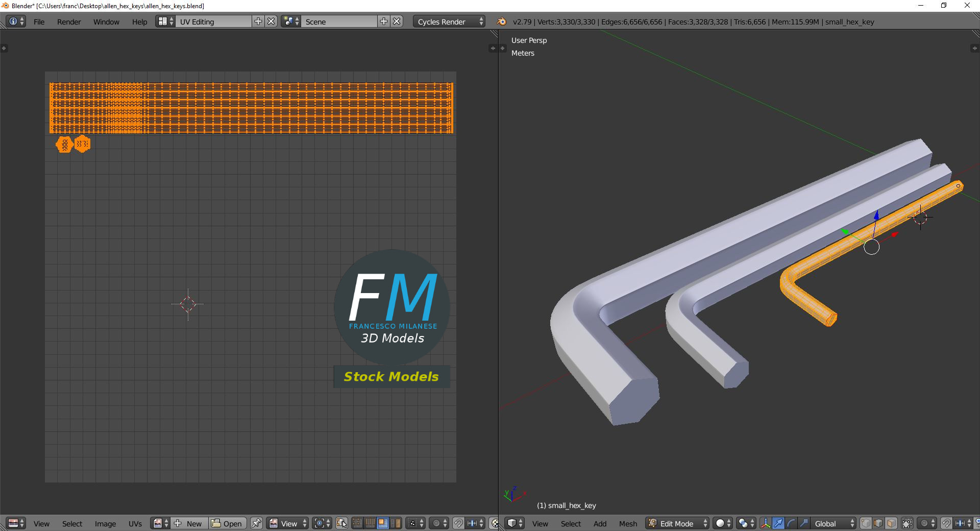The image size is (980, 531).
Task: Toggle snapping in the 3D viewport
Action: point(946,523)
